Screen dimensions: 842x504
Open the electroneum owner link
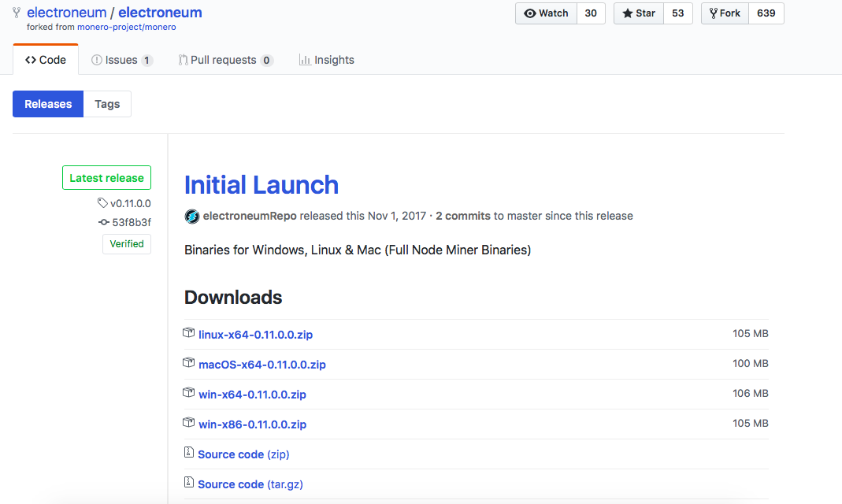(67, 13)
